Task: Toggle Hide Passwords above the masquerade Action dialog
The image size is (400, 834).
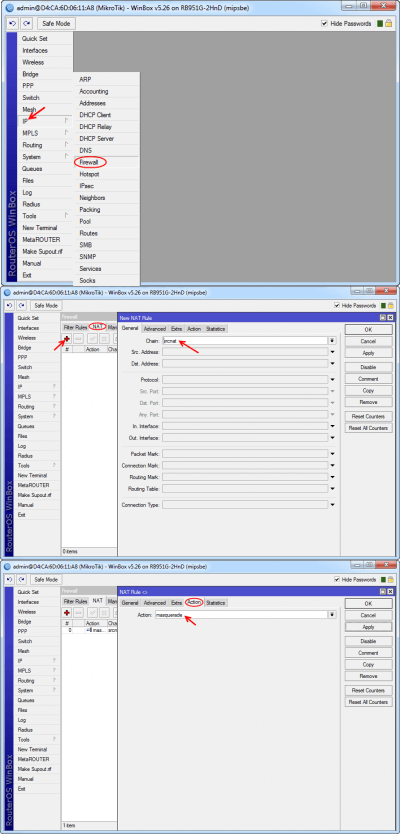Action: point(337,579)
